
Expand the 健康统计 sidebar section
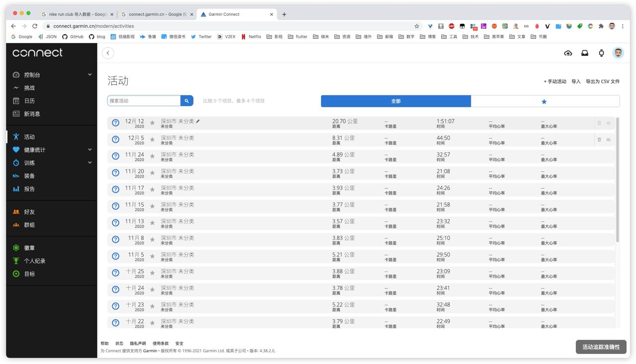90,149
